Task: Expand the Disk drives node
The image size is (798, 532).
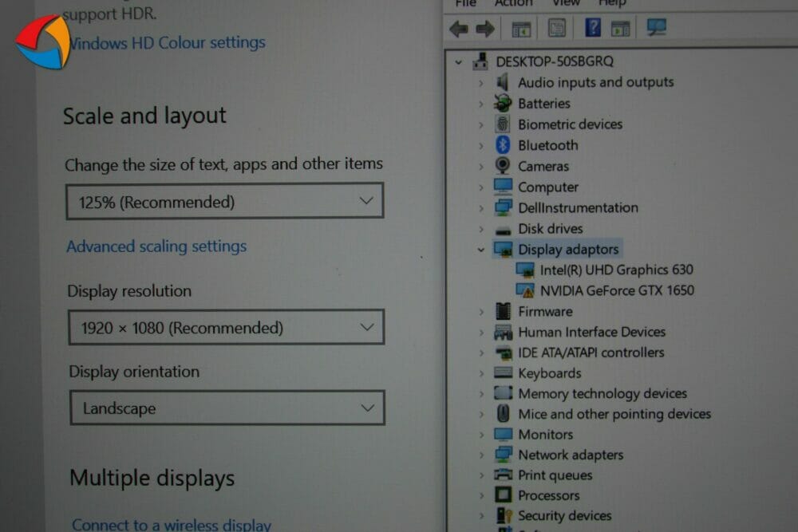Action: (481, 229)
